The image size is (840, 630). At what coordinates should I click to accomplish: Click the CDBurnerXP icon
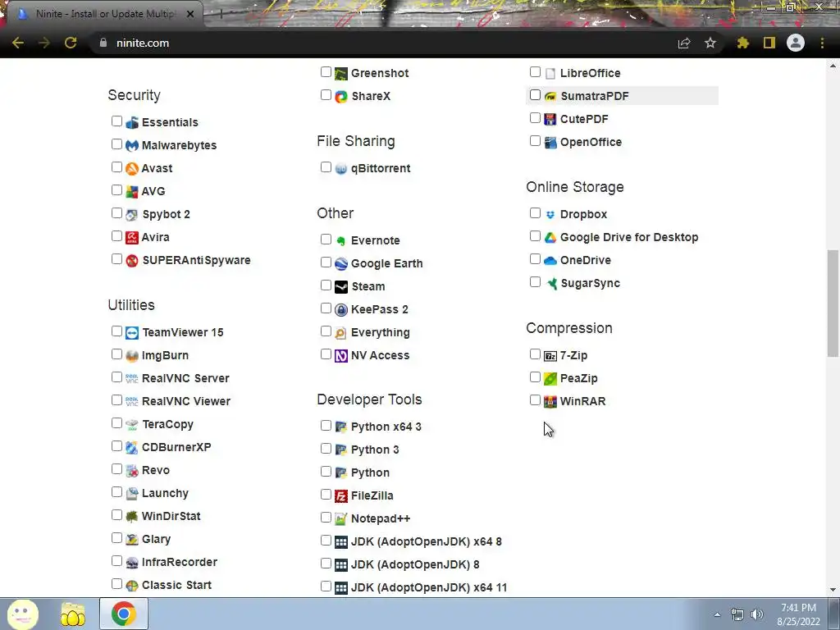pos(132,447)
